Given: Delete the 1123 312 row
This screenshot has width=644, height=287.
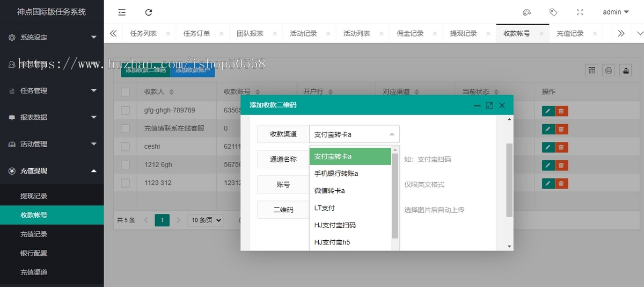Looking at the screenshot, I should coord(561,183).
